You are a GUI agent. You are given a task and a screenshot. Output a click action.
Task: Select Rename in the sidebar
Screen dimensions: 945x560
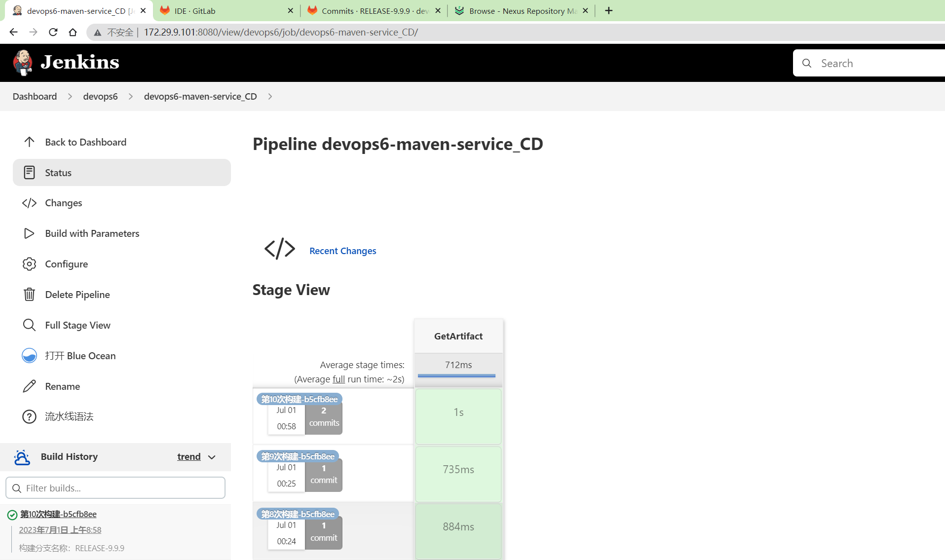pos(62,386)
